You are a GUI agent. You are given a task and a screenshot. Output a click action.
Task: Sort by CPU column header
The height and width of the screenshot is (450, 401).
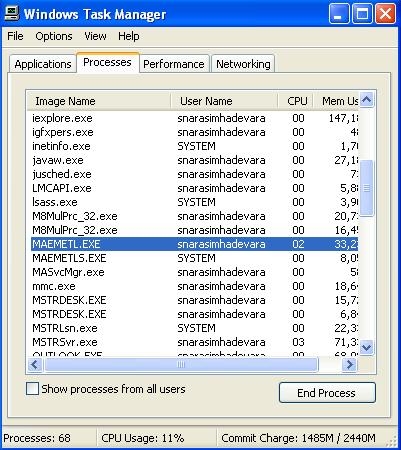pyautogui.click(x=295, y=101)
